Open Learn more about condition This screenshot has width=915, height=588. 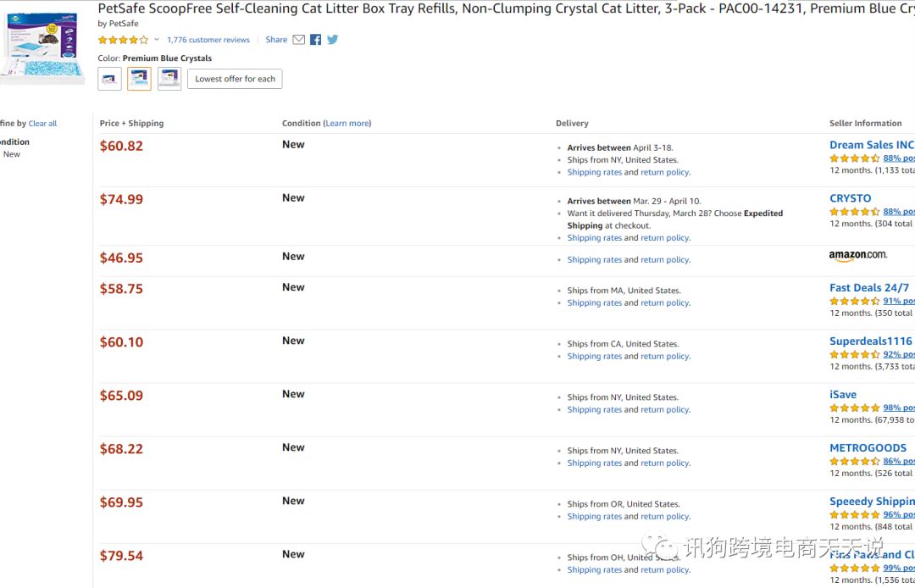coord(347,123)
